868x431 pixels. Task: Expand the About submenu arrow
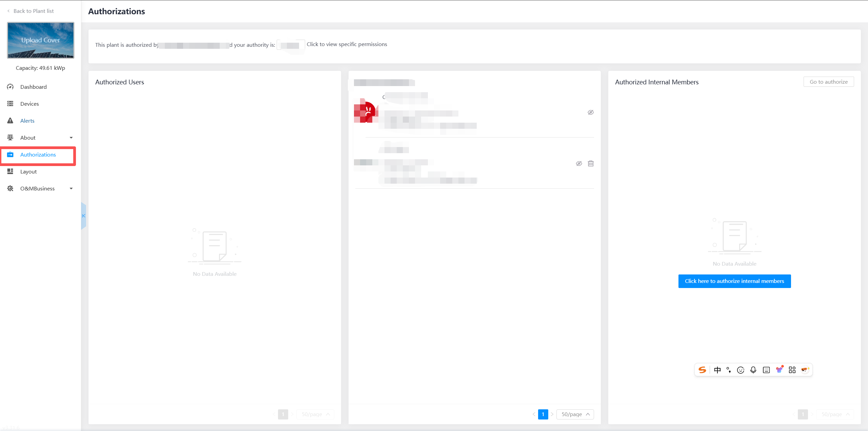pyautogui.click(x=71, y=138)
